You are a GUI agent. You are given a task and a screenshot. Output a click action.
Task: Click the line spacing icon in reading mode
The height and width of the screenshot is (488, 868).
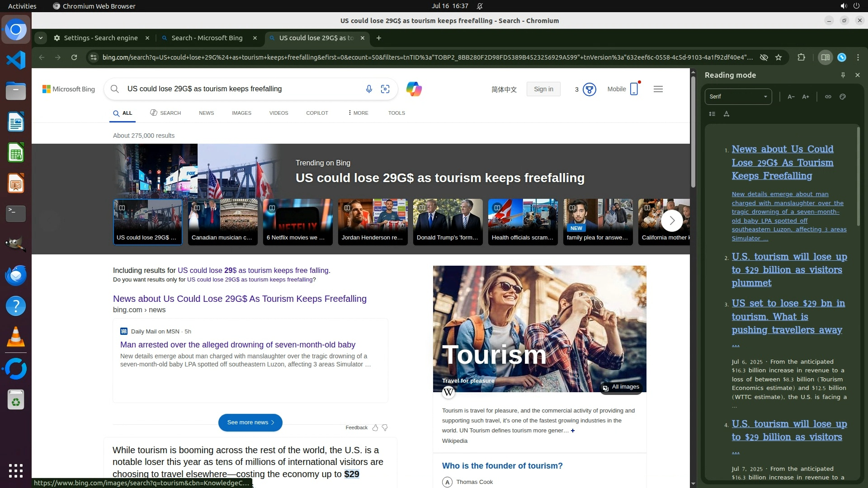712,114
